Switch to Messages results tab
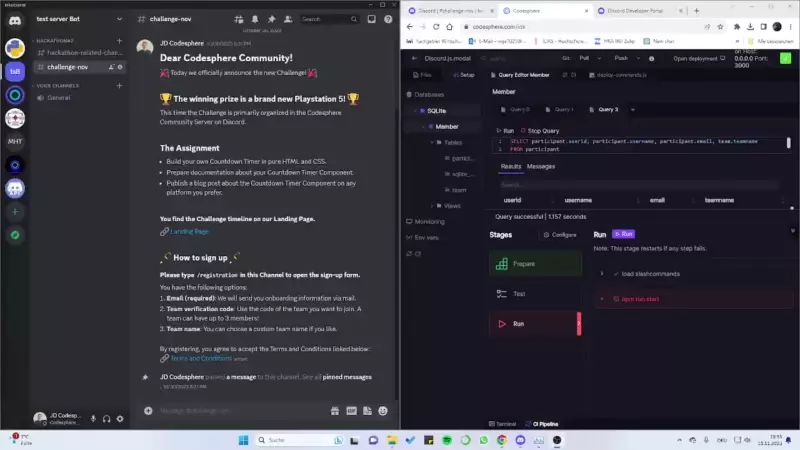The image size is (800, 450). (x=541, y=166)
